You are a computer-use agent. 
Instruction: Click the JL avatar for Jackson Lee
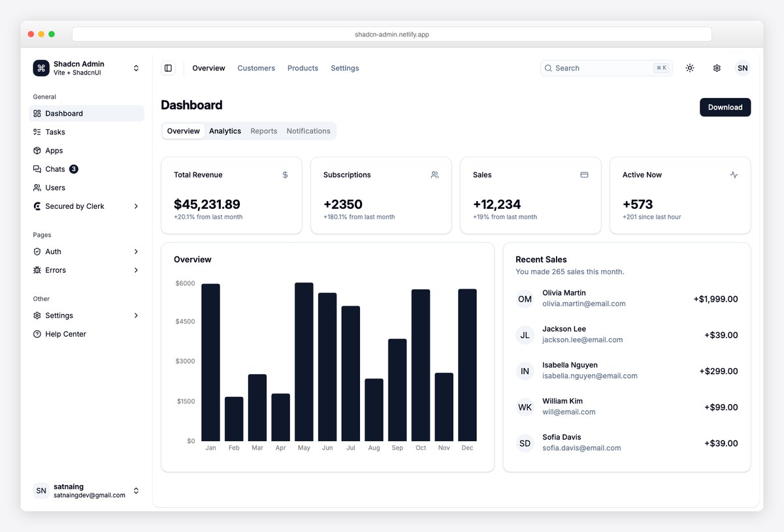click(525, 336)
